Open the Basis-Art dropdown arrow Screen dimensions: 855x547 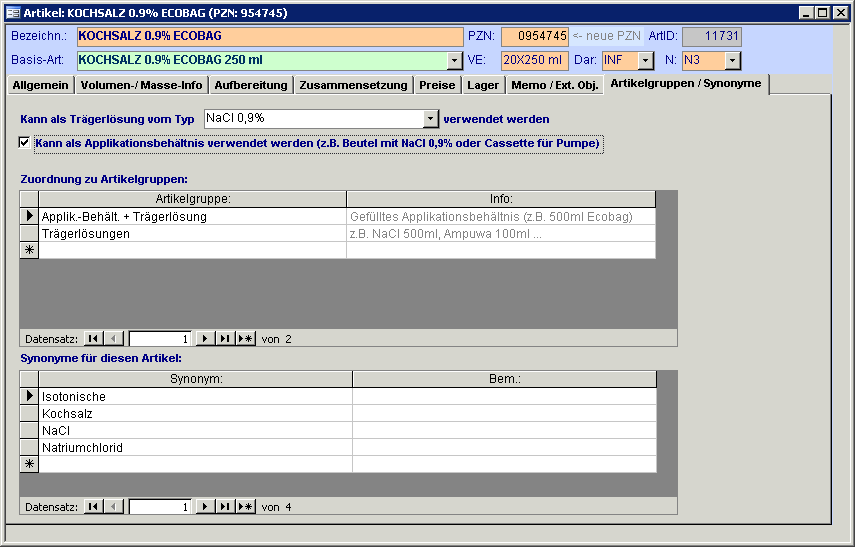(455, 61)
